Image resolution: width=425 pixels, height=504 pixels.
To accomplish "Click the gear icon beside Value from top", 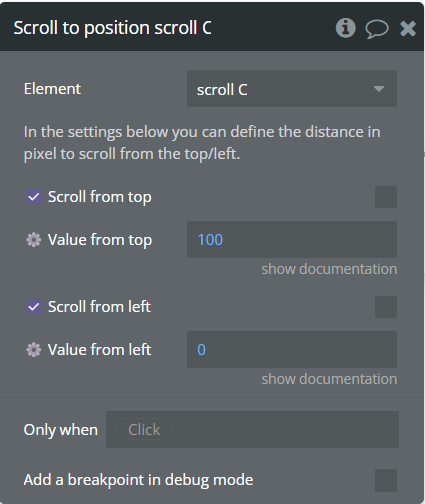I will (34, 240).
